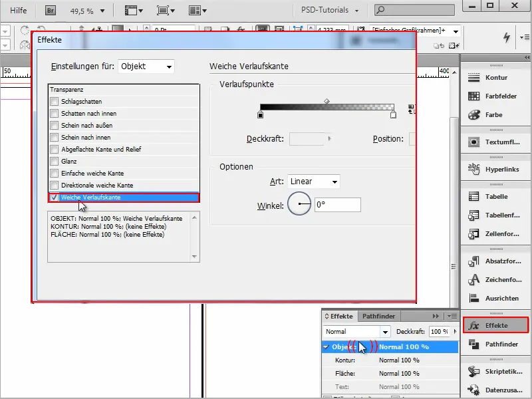Screen dimensions: 532x399
Task: Click the Effekte panel Deckkraft 100 % field
Action: 440,331
